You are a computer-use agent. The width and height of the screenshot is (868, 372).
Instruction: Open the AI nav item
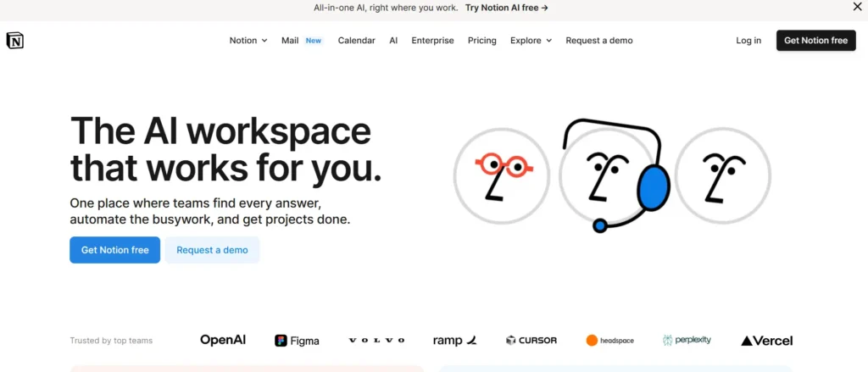coord(393,41)
